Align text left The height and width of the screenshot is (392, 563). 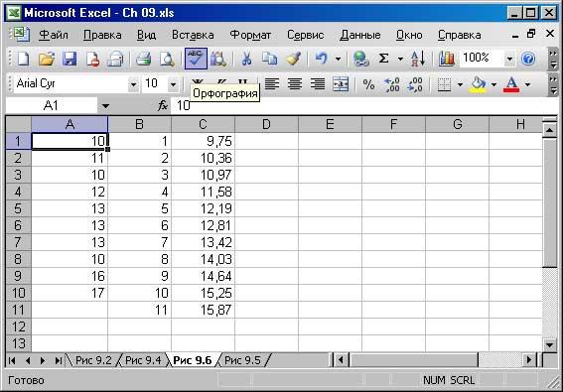click(272, 84)
